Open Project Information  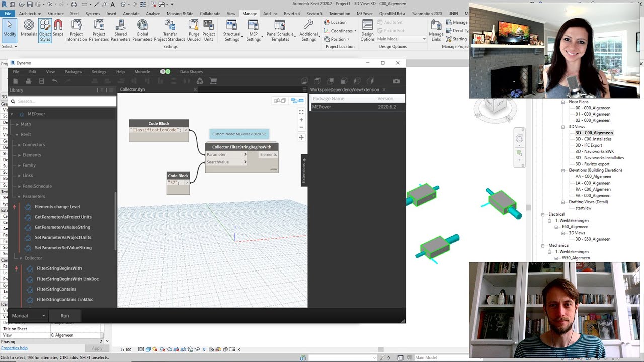[76, 30]
